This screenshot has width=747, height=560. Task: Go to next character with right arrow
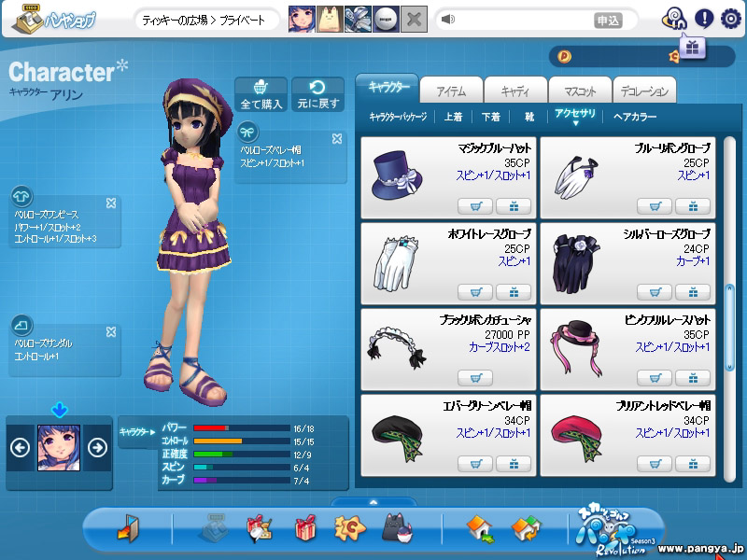tap(97, 448)
